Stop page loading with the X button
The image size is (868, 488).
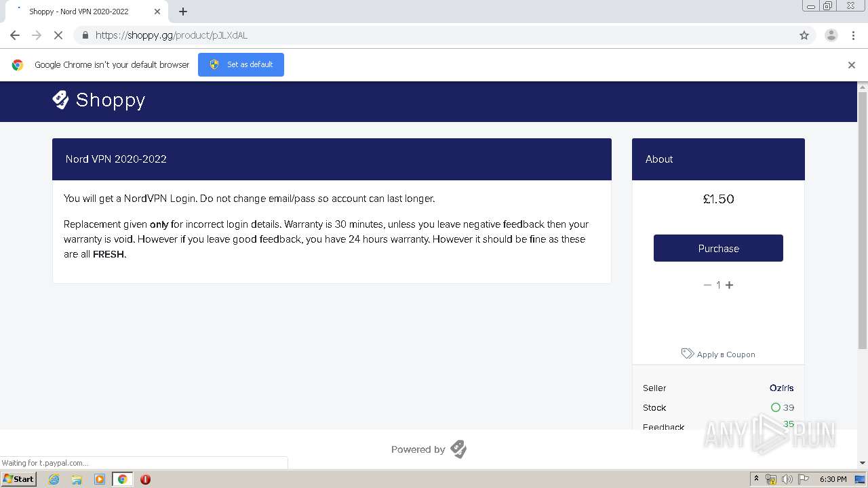point(58,35)
